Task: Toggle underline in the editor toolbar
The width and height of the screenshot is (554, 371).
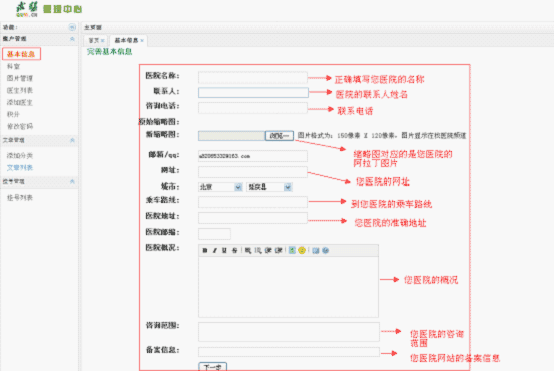Action: [224, 251]
